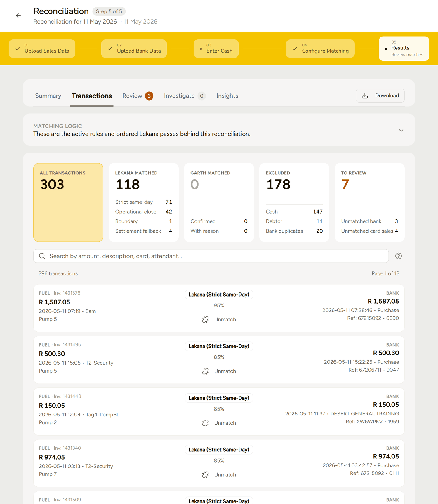Click bank ref 67215092 • 0111
Image resolution: width=438 pixels, height=504 pixels.
click(374, 473)
